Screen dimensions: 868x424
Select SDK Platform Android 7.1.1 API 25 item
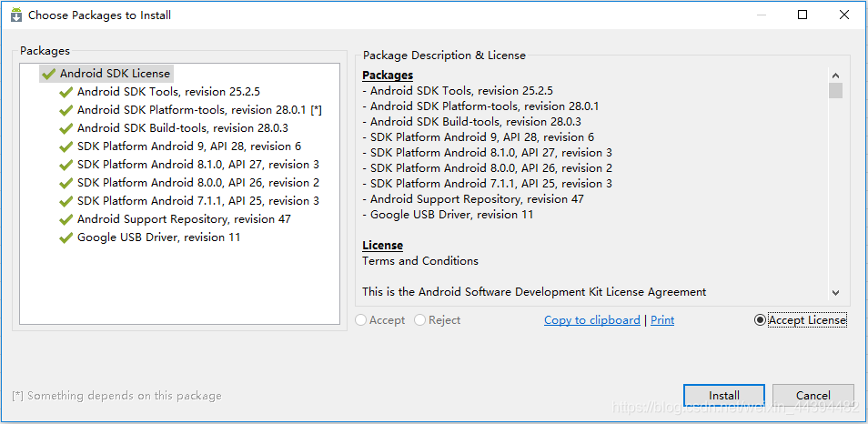(x=197, y=201)
